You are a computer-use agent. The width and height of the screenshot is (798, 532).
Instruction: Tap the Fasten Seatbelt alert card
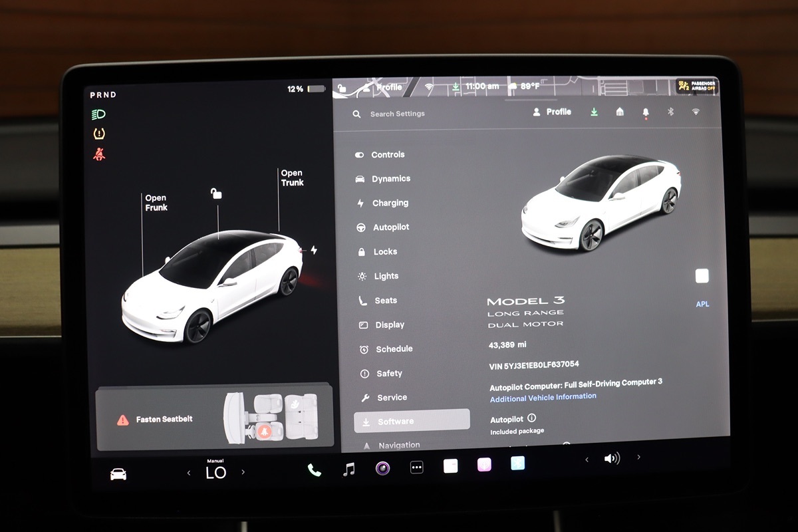pyautogui.click(x=215, y=418)
